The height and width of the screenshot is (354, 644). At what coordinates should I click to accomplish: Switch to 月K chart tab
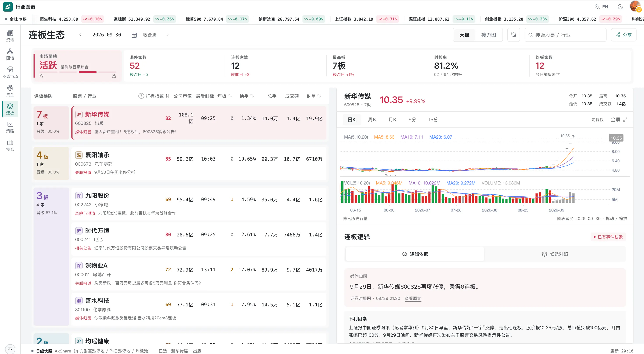point(392,120)
